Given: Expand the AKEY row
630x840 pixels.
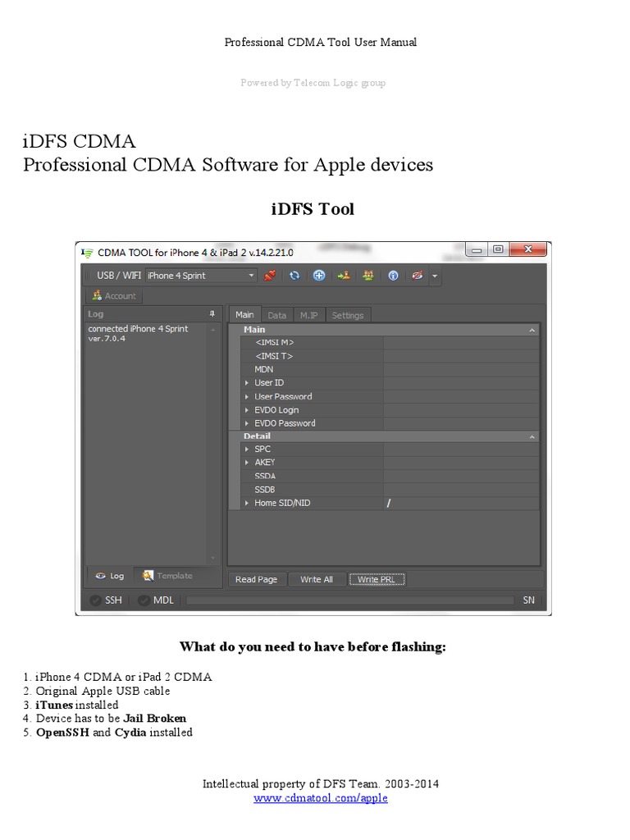Looking at the screenshot, I should tap(247, 463).
